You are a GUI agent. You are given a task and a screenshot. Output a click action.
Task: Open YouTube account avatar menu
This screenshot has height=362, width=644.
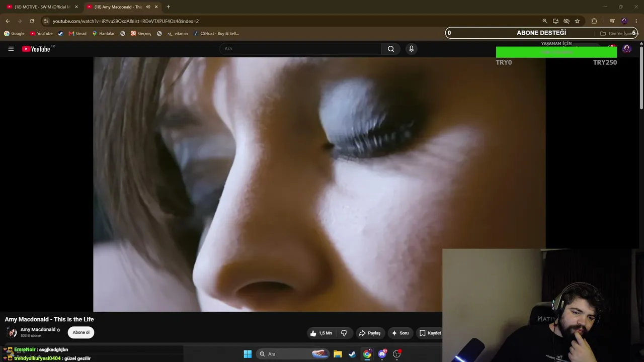[x=626, y=49]
